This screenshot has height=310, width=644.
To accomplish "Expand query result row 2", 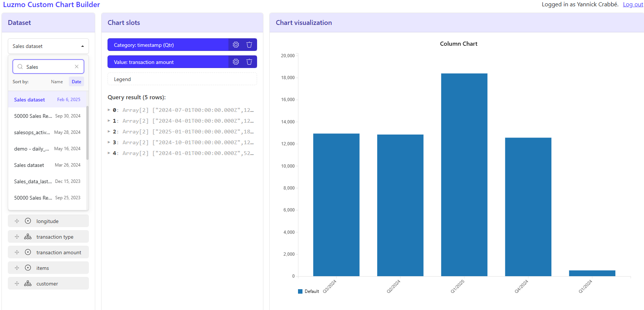I will [x=109, y=132].
